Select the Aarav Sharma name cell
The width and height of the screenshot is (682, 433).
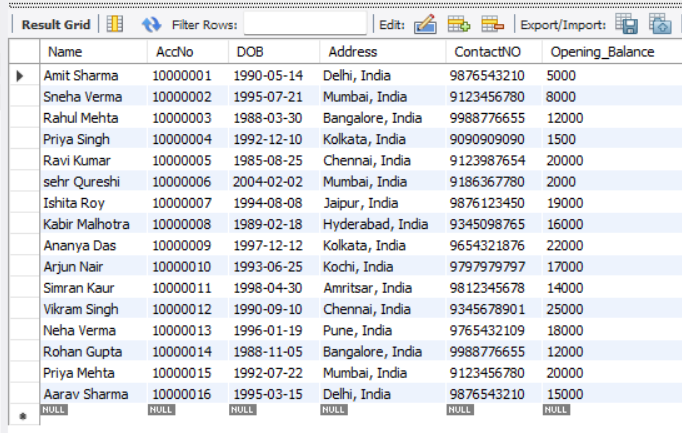[x=94, y=394]
